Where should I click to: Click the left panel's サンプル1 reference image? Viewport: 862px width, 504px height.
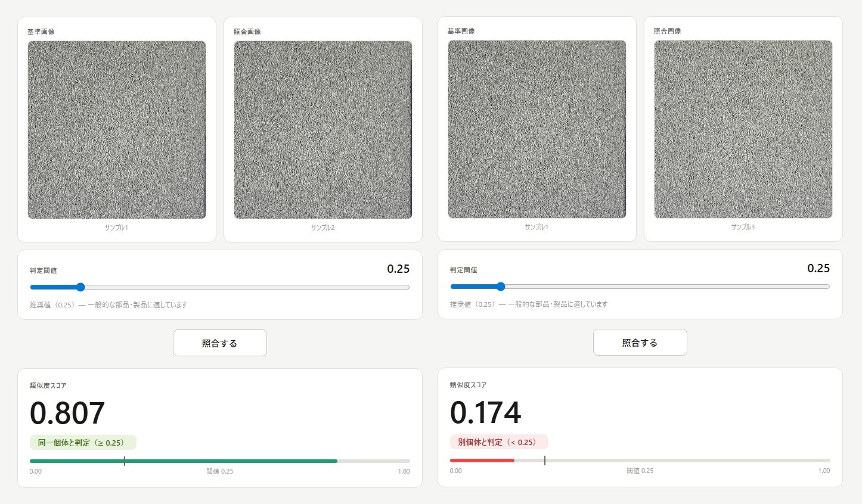click(117, 130)
